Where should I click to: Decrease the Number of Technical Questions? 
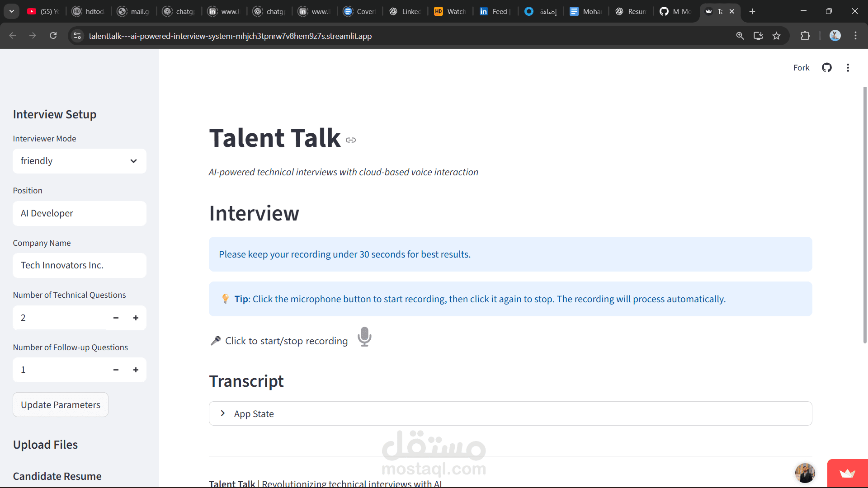[116, 318]
